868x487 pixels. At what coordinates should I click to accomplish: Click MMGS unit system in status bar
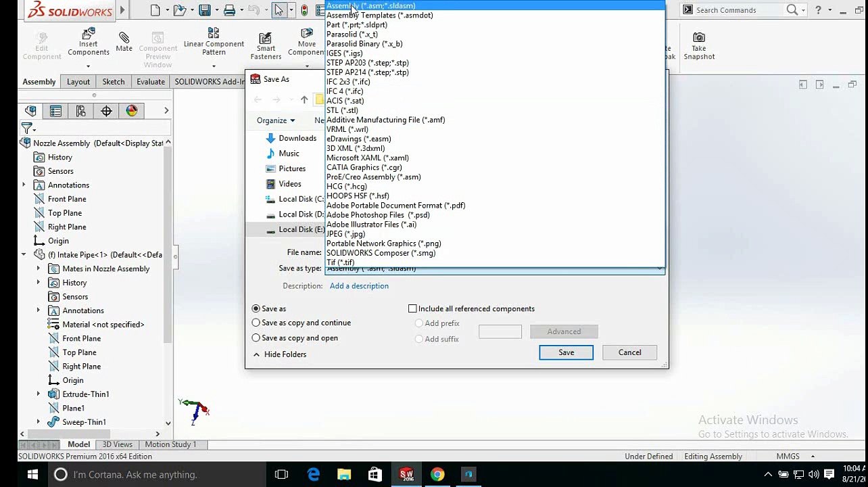(x=788, y=457)
